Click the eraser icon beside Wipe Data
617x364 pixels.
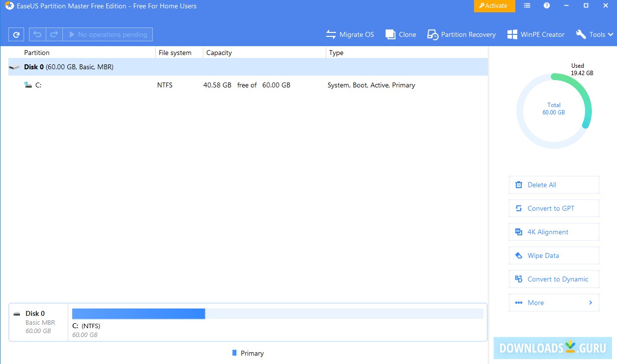518,255
